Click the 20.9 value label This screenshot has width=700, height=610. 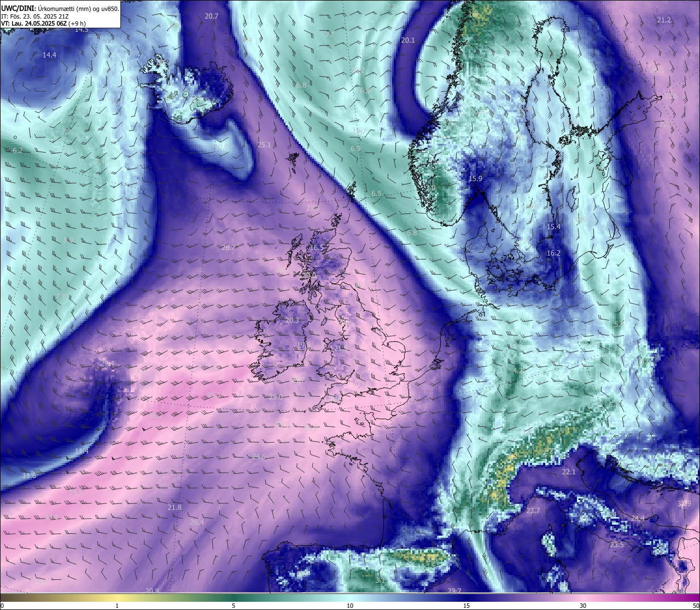click(153, 591)
